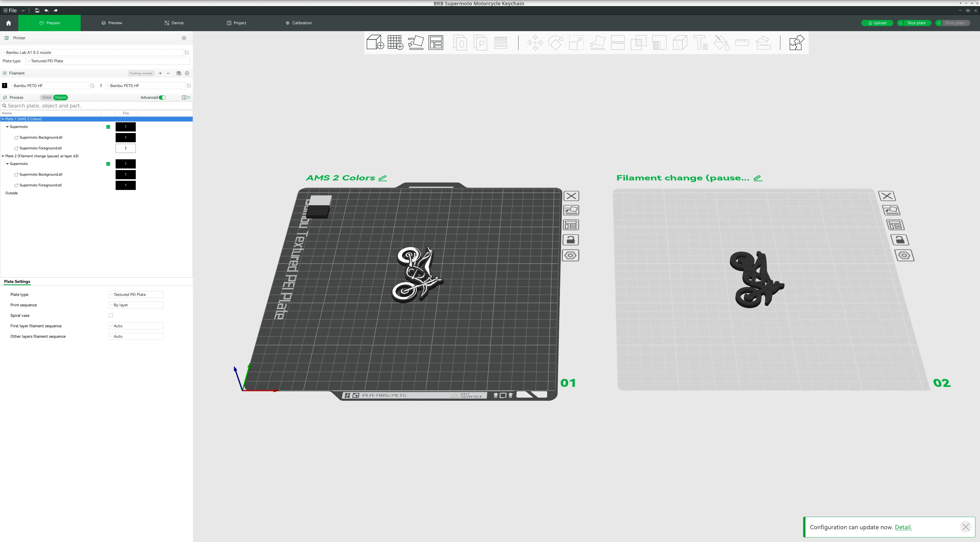Open the File menu
Screen dimensions: 980x542
[11, 10]
